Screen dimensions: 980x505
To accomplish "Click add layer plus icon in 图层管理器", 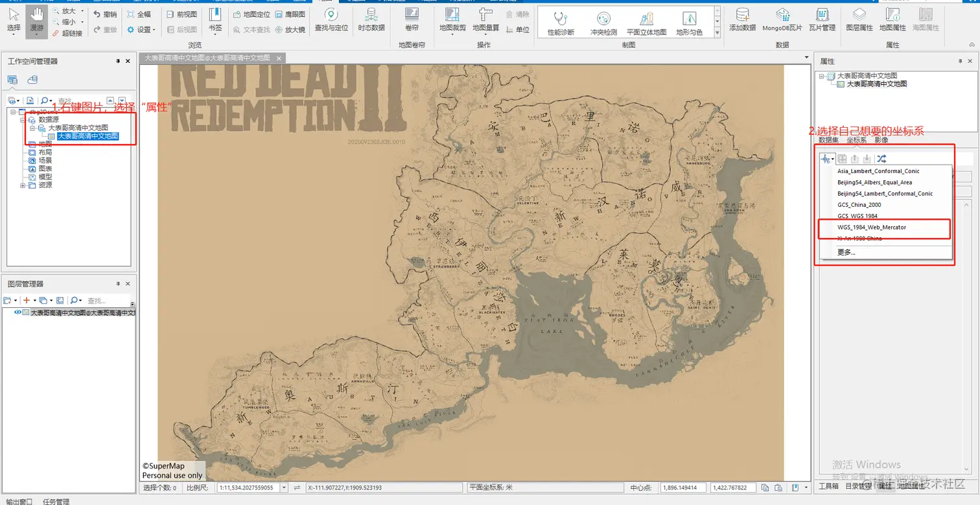I will [x=27, y=301].
